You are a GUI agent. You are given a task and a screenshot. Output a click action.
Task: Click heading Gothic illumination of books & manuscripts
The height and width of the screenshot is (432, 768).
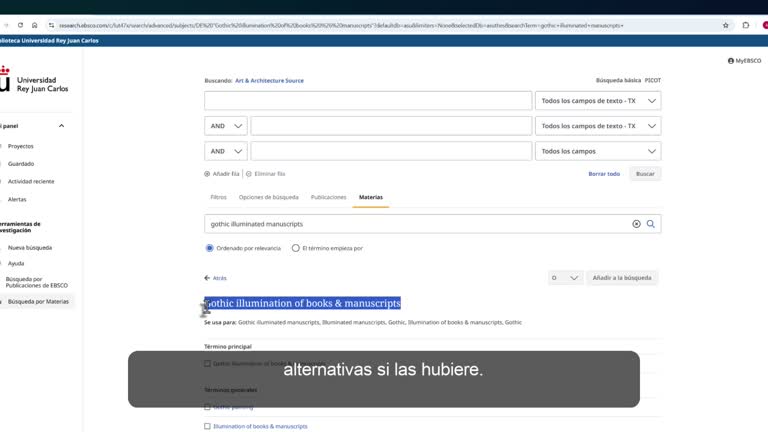click(x=302, y=303)
